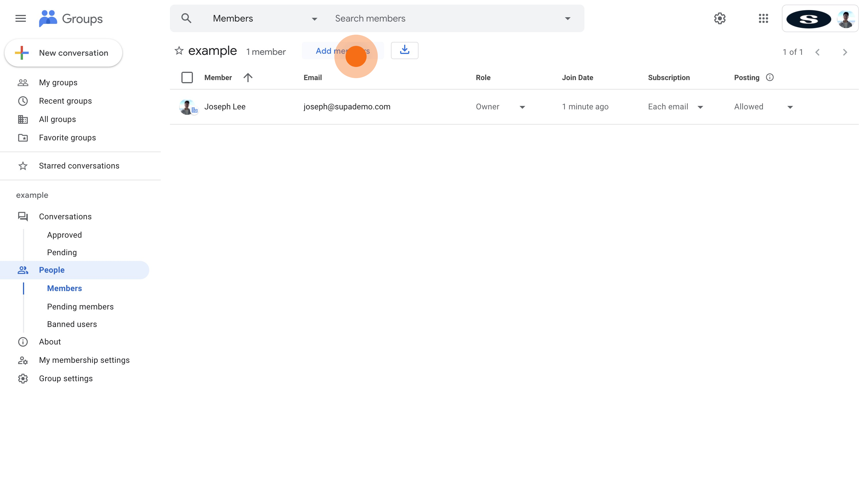Open the About page
The width and height of the screenshot is (868, 492).
coord(50,342)
